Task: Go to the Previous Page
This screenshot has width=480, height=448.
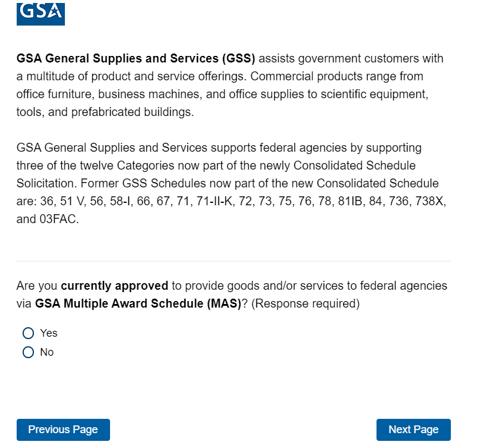Action: tap(63, 430)
